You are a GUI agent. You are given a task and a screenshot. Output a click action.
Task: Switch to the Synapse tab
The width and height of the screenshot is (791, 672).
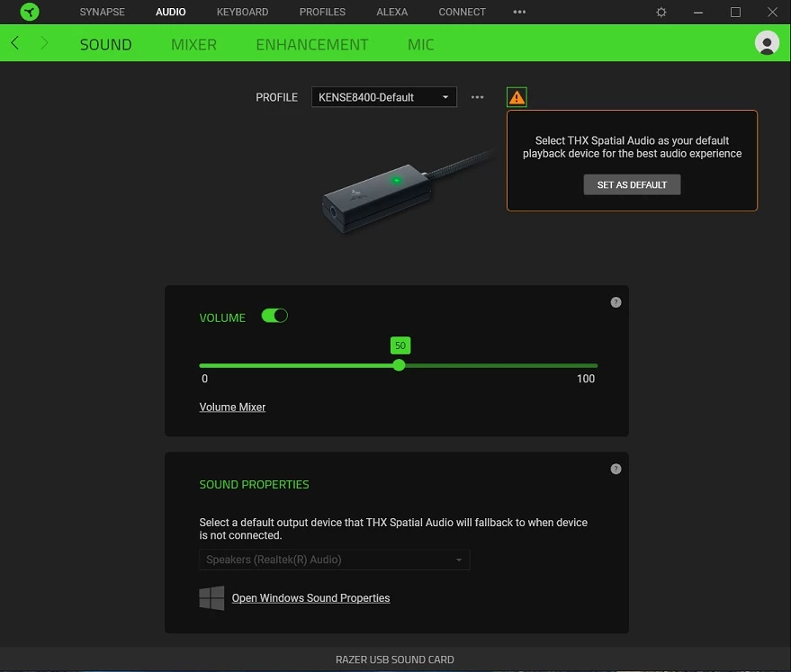102,12
